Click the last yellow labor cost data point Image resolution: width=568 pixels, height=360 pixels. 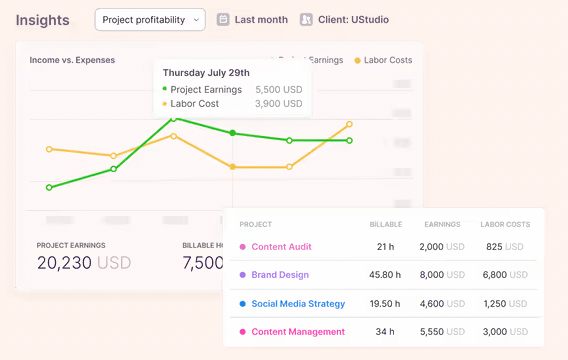pyautogui.click(x=349, y=124)
